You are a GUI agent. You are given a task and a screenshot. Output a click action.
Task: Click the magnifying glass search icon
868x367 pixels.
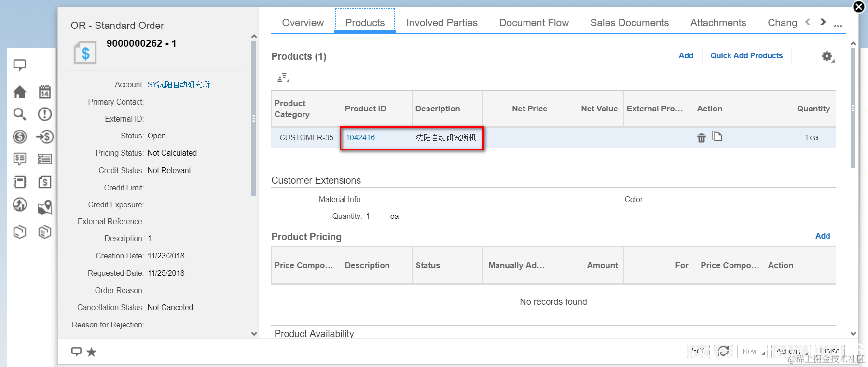[x=20, y=114]
